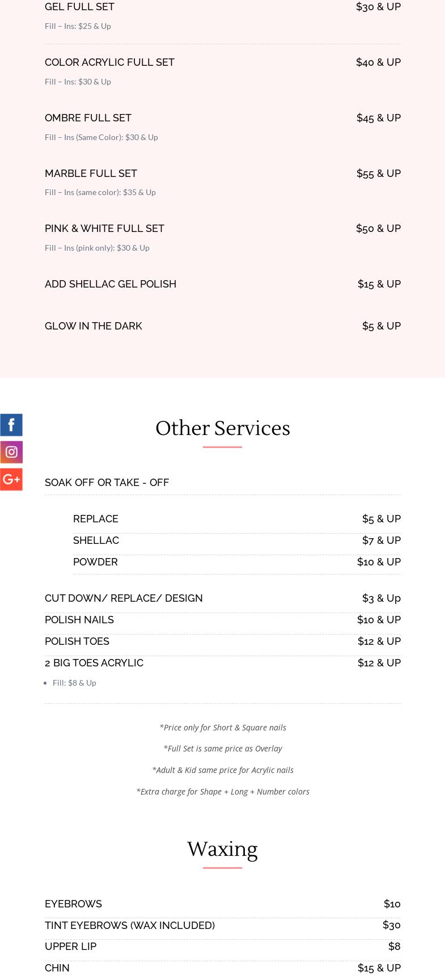Click Cut Down/ Replace/ Design service
This screenshot has width=445, height=980.
click(124, 598)
